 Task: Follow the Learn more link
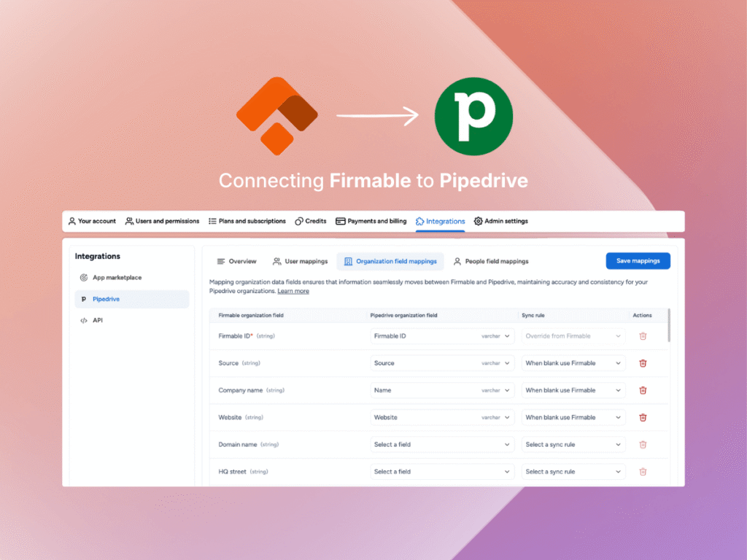coord(293,291)
